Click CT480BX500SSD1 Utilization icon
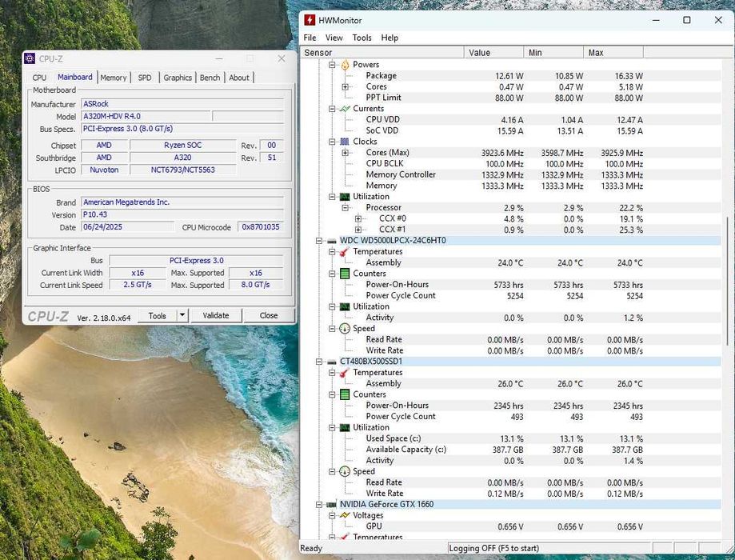The width and height of the screenshot is (735, 560). click(345, 427)
